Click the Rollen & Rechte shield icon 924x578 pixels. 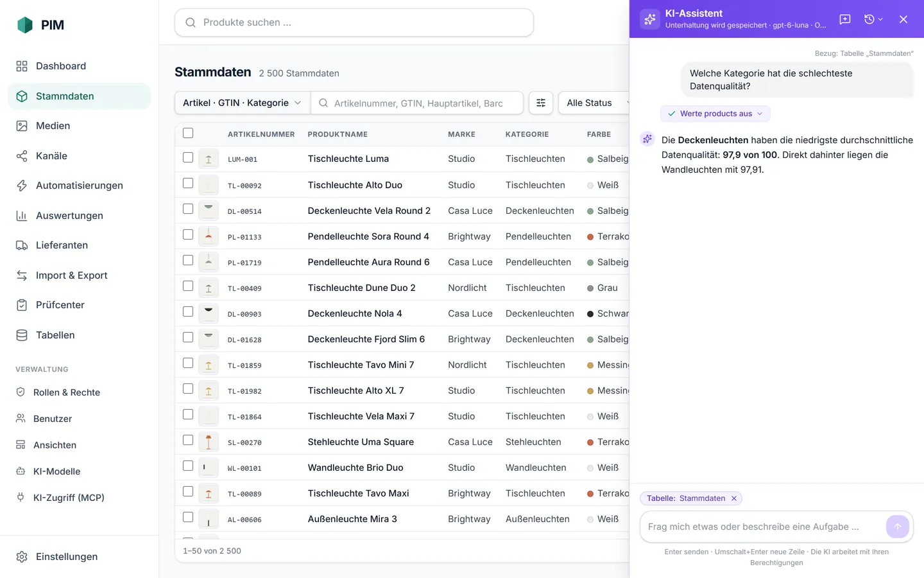(x=21, y=392)
